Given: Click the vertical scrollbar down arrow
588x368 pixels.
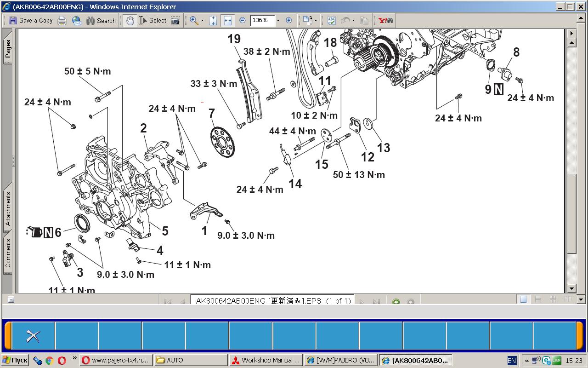Looking at the screenshot, I should [x=571, y=289].
